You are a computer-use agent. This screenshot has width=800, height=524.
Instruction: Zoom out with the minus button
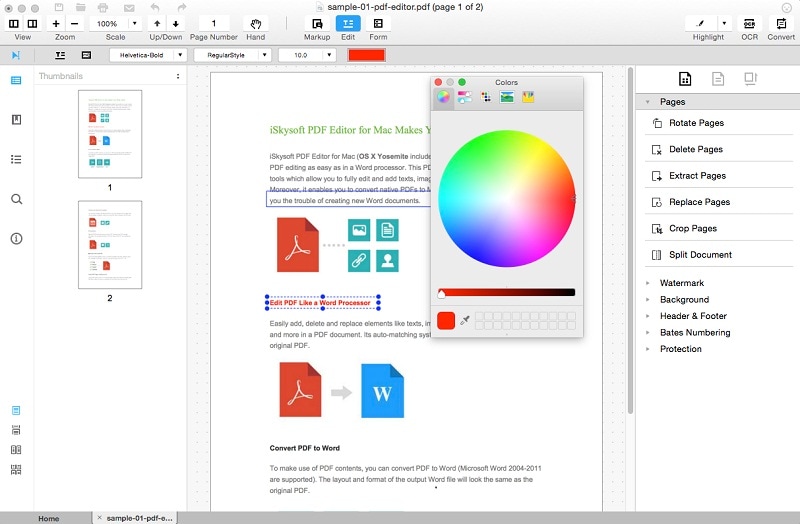click(74, 23)
